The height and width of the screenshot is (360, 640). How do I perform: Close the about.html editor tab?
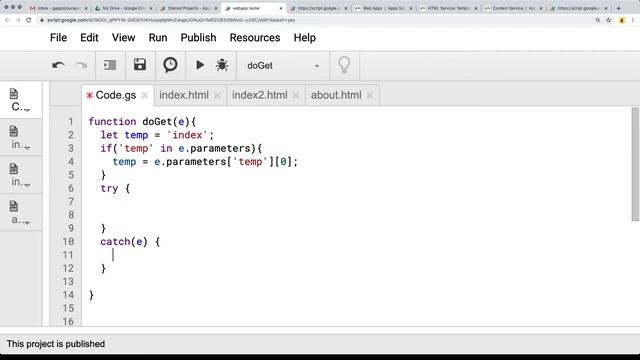point(370,96)
